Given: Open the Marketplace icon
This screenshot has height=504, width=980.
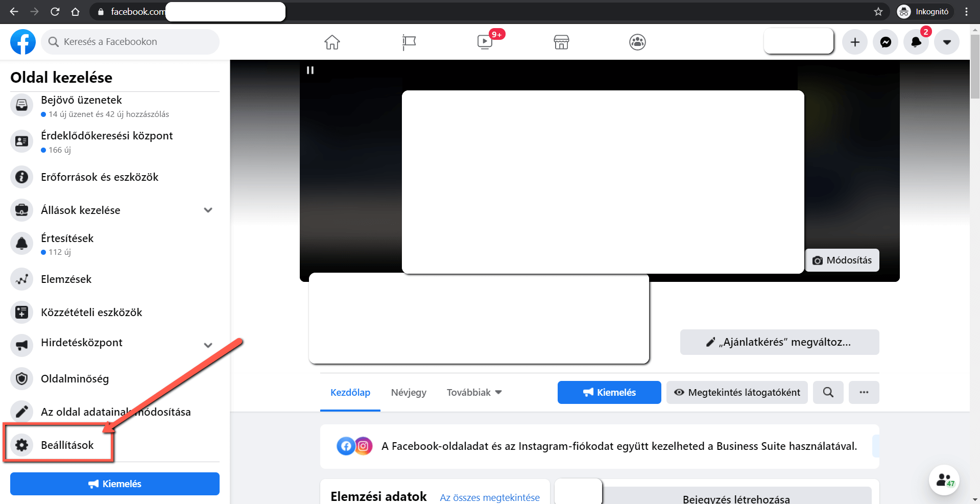Looking at the screenshot, I should point(561,42).
